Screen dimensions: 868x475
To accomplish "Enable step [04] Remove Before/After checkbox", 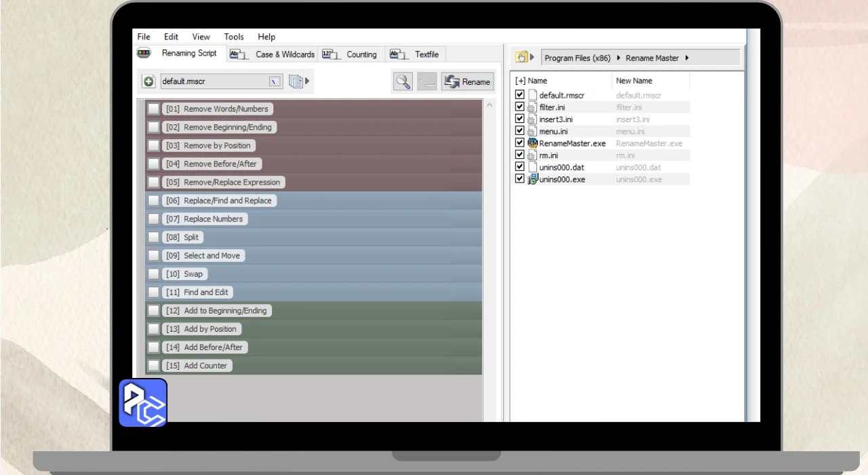I will point(154,164).
